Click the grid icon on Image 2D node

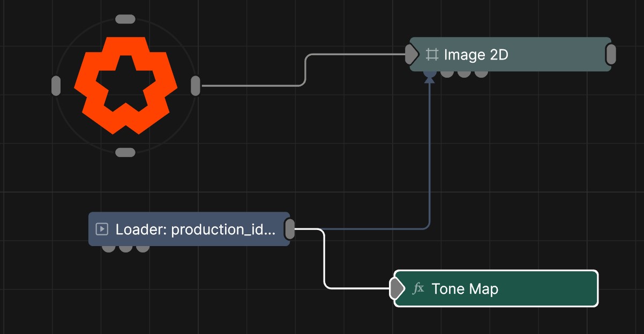pyautogui.click(x=432, y=55)
